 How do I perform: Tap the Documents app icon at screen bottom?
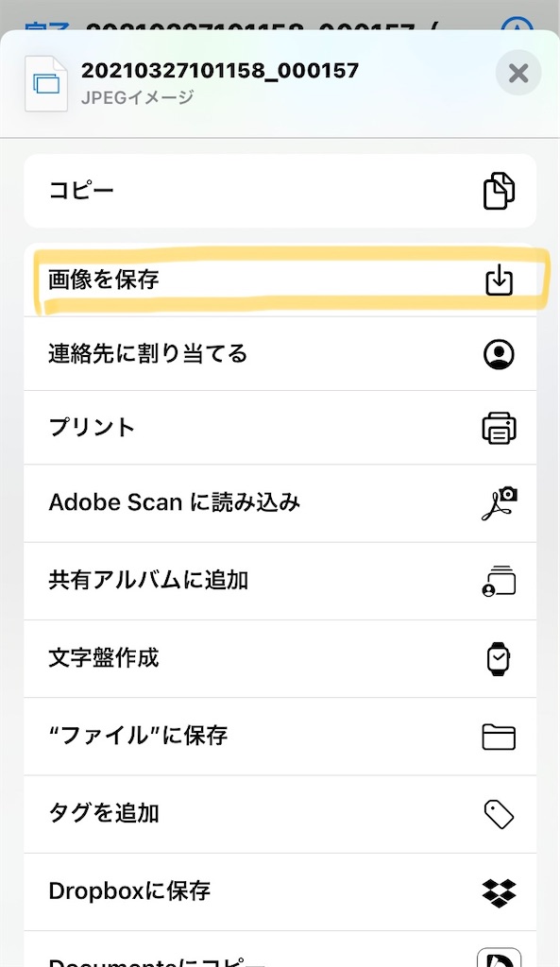click(499, 959)
